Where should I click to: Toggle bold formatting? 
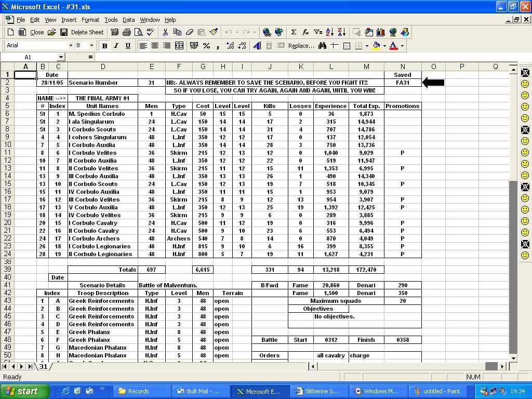tap(104, 46)
